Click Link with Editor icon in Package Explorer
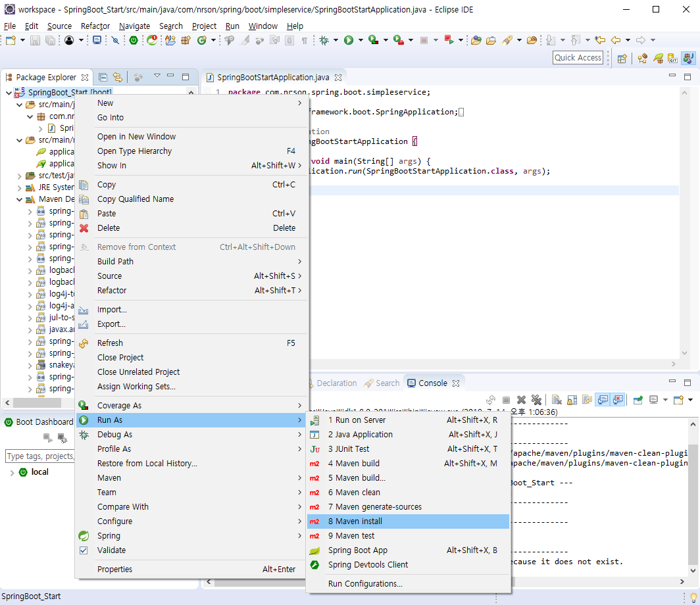 (x=117, y=77)
